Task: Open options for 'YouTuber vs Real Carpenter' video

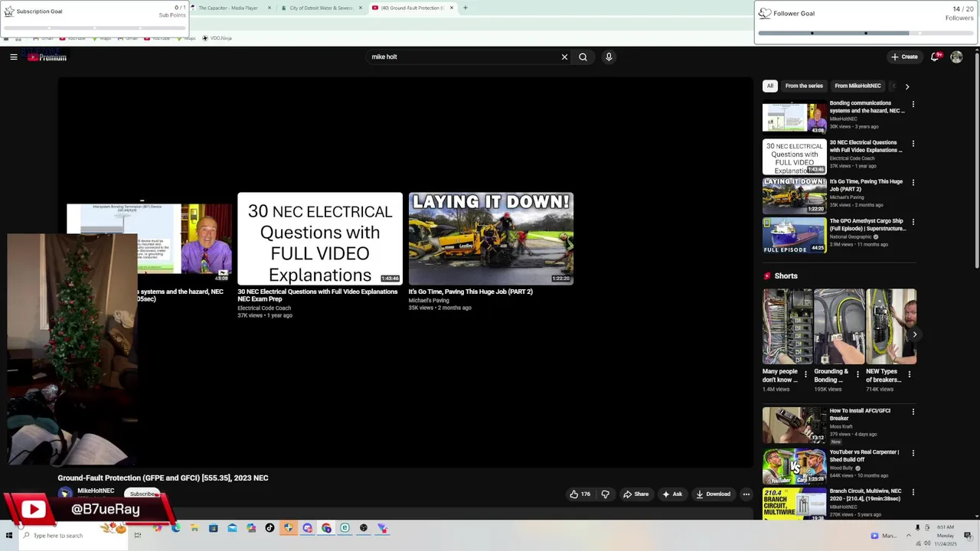Action: (913, 453)
